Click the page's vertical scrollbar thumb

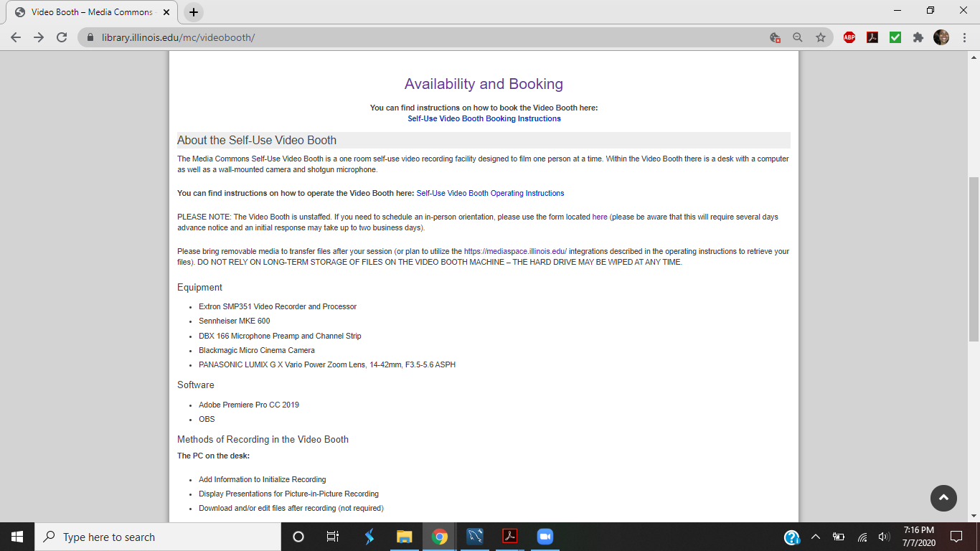[x=974, y=258]
